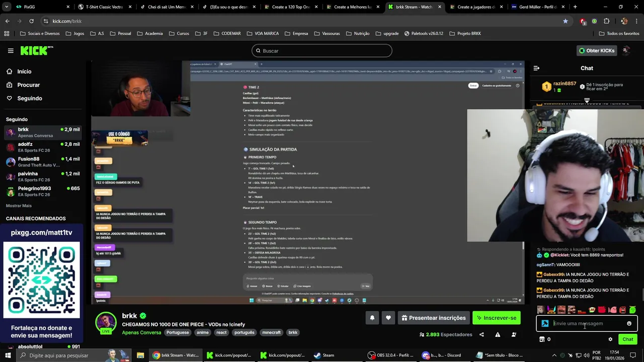Open the profile avatar menu
This screenshot has width=644, height=362.
click(626, 50)
